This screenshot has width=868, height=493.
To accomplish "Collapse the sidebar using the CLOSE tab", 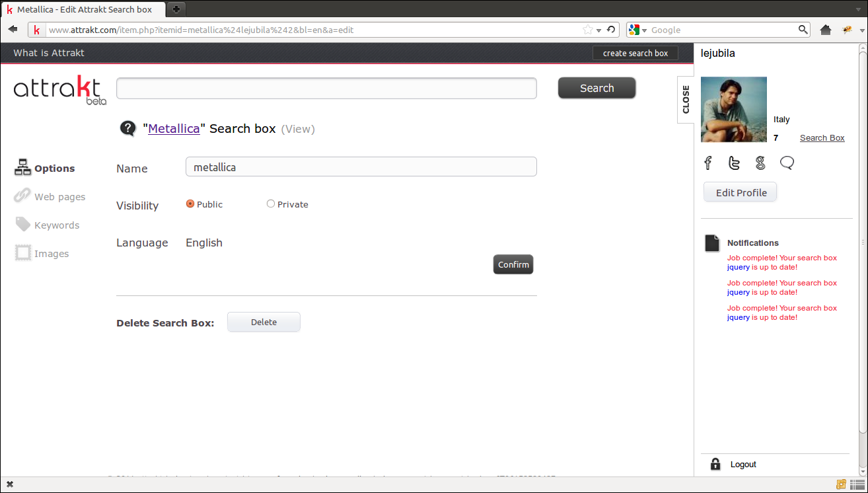I will tap(686, 99).
